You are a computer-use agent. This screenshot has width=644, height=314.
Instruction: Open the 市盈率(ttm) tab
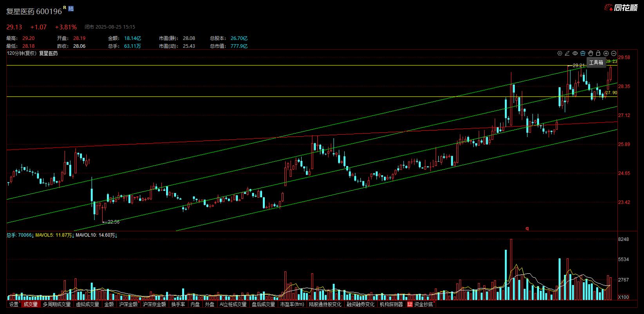292,304
